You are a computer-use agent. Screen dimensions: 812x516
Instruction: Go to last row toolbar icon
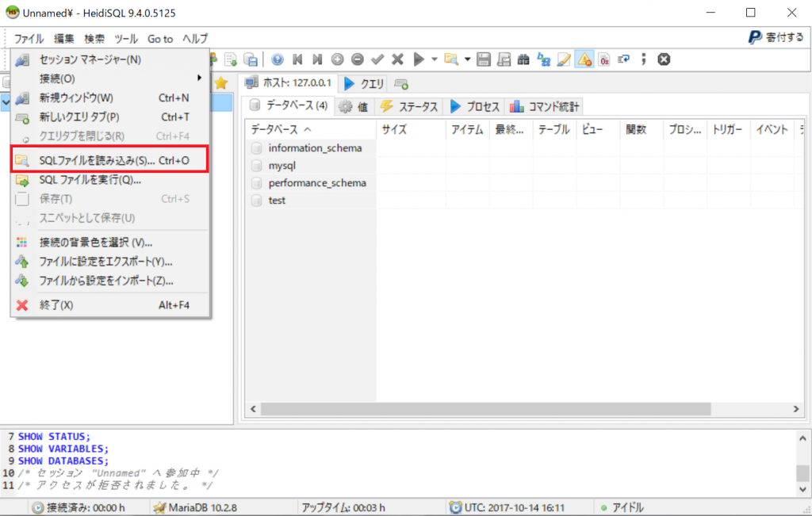click(x=317, y=59)
